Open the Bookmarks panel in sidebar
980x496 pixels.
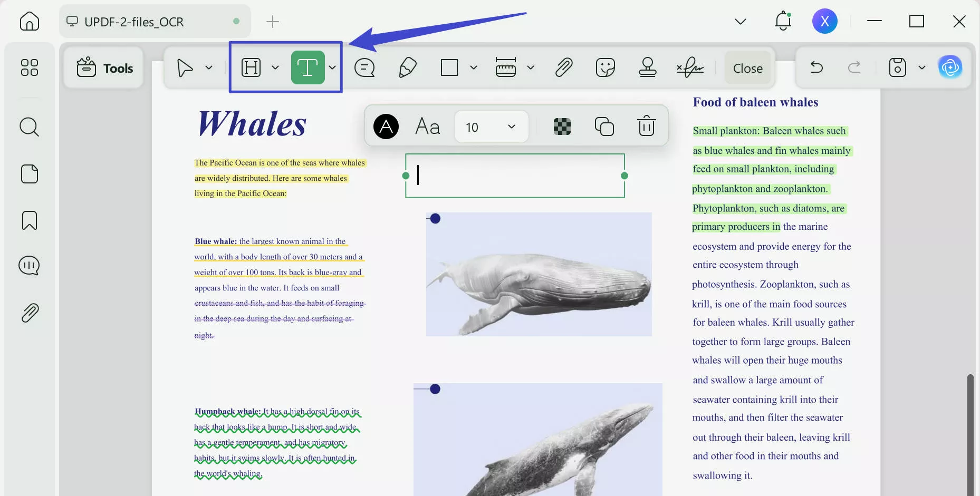click(29, 220)
